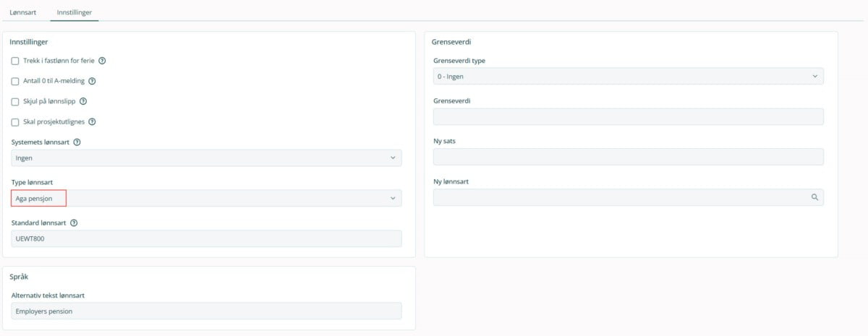Open help for Antall 0 til A-melding
This screenshot has height=336, width=868.
[x=92, y=81]
